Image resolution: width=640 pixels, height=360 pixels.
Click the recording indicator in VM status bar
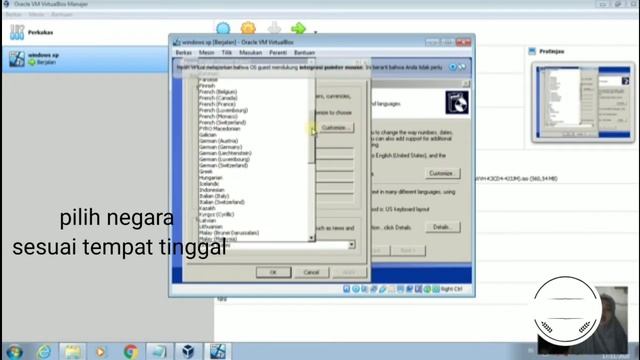pyautogui.click(x=409, y=289)
